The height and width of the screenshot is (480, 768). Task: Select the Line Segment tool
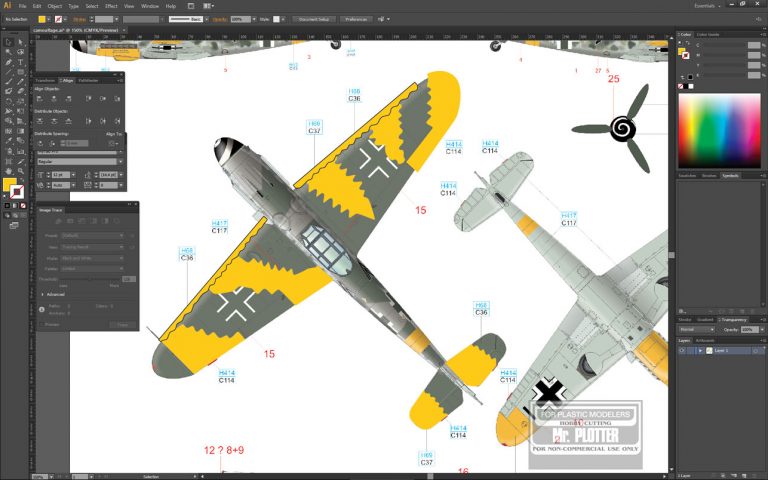(8, 72)
